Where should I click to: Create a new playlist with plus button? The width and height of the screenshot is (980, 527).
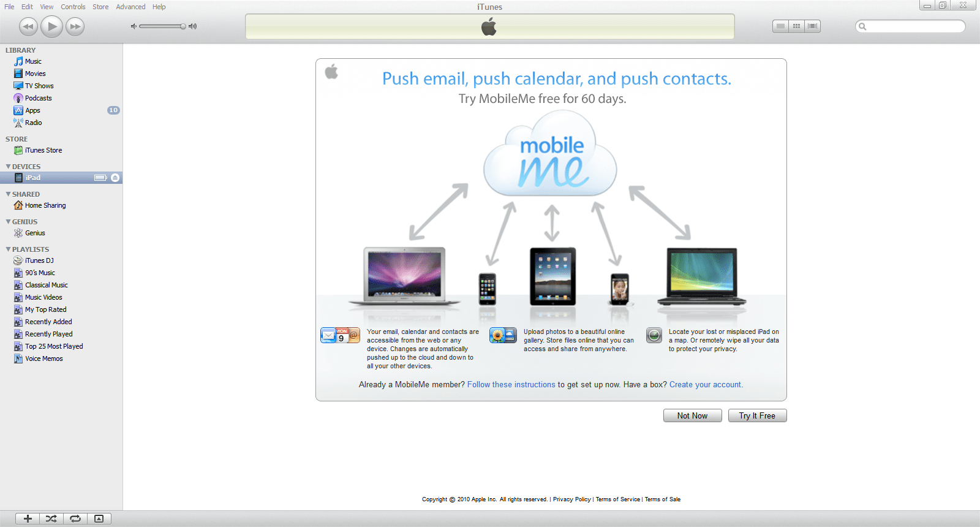click(x=28, y=518)
